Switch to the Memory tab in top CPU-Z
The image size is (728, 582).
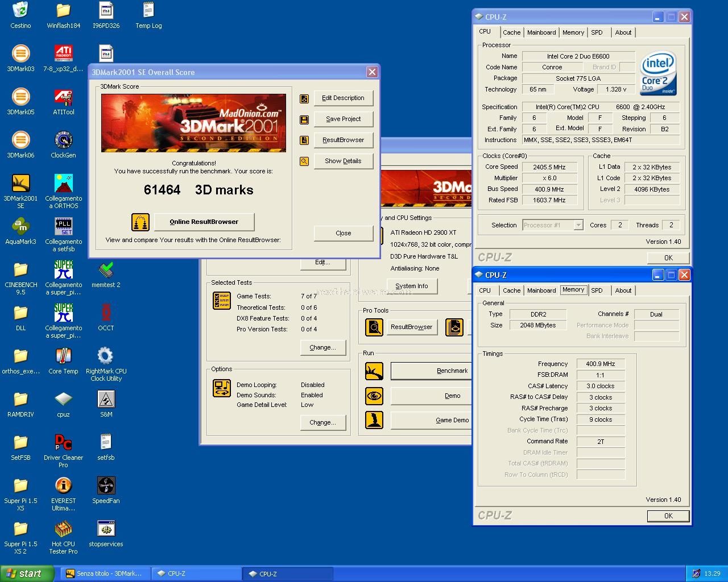tap(573, 32)
